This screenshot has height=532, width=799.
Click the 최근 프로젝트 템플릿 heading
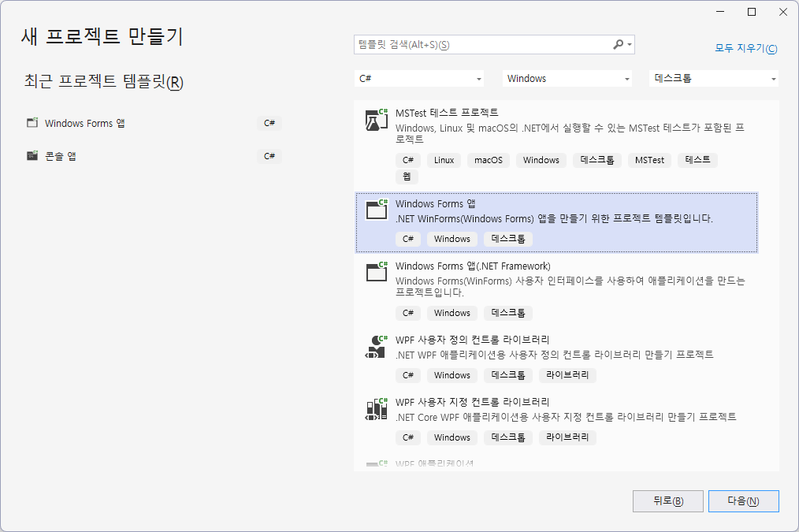(104, 81)
